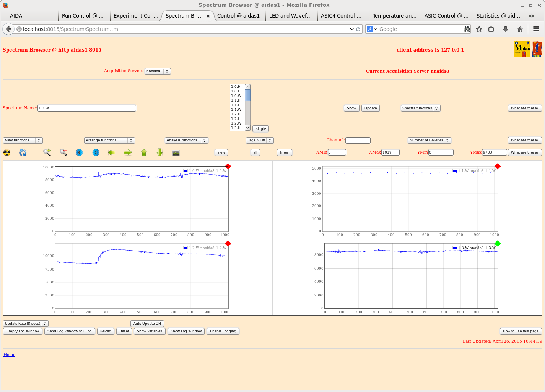Open a new browser tab

point(532,16)
